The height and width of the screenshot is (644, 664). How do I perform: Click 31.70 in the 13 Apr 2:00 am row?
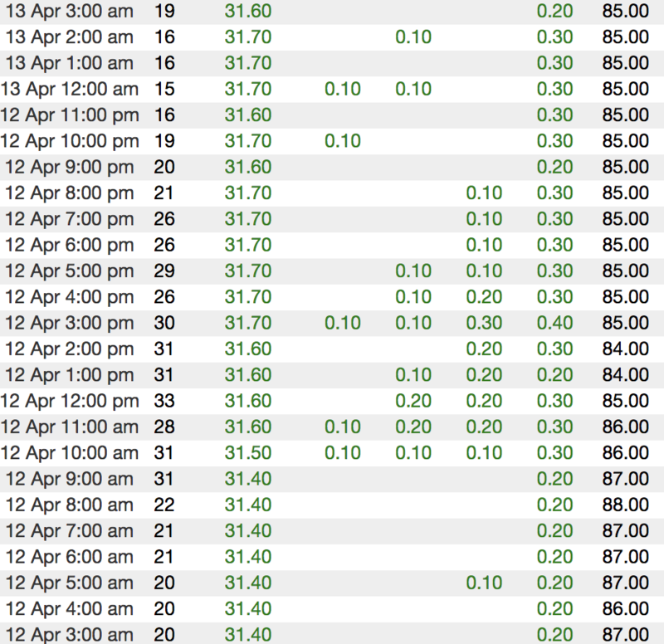[x=248, y=37]
